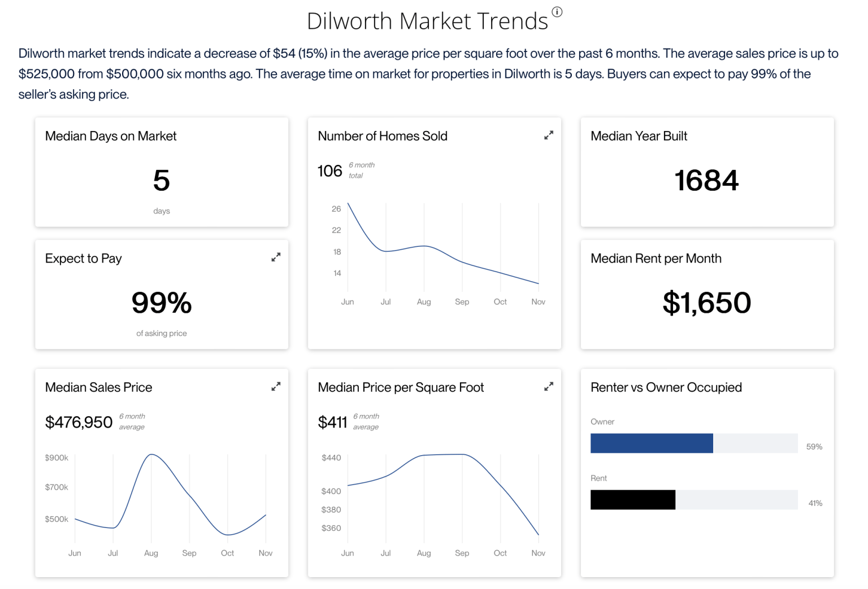Click the Aug peak on Median Sales Price chart
The height and width of the screenshot is (589, 868).
pyautogui.click(x=151, y=455)
